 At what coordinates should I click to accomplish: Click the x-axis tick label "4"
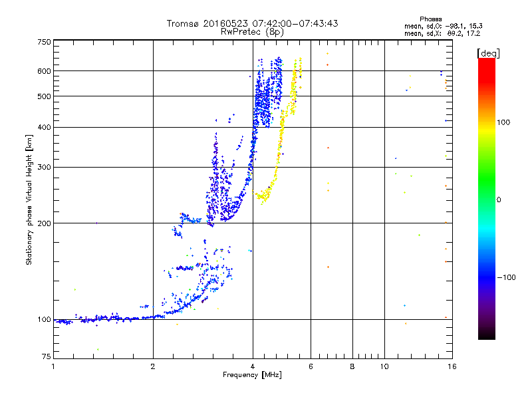point(253,366)
